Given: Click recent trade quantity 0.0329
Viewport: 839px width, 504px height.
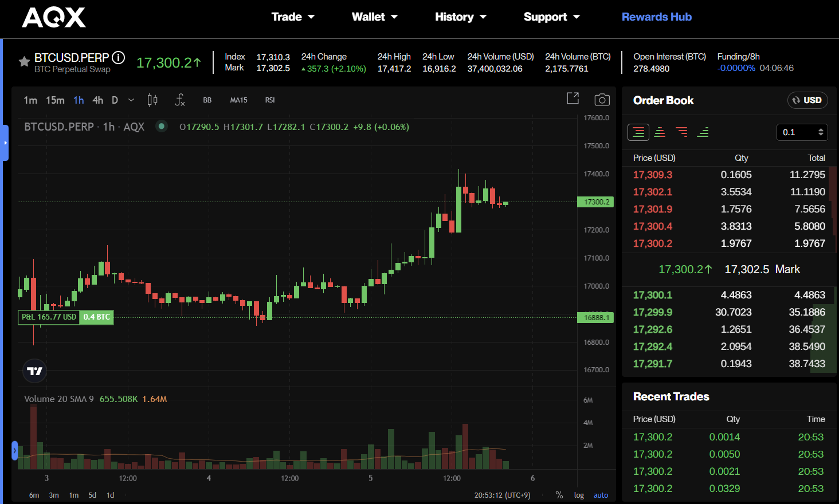Looking at the screenshot, I should point(724,489).
